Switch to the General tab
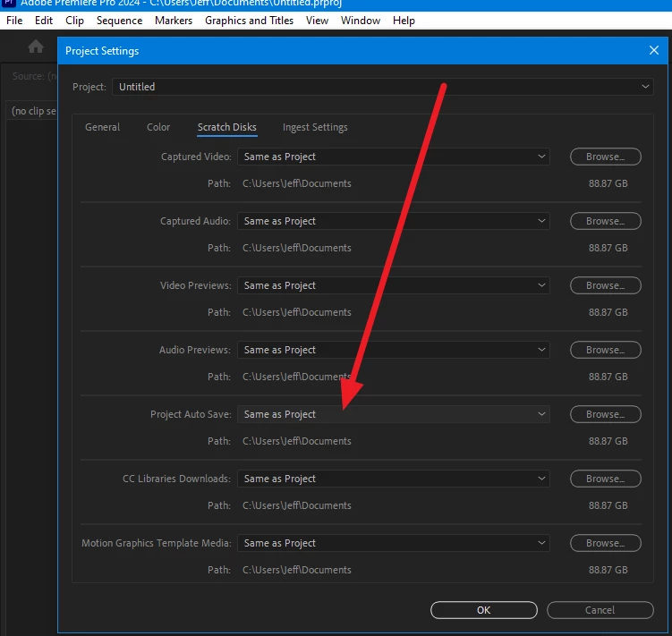This screenshot has width=672, height=636. click(102, 127)
